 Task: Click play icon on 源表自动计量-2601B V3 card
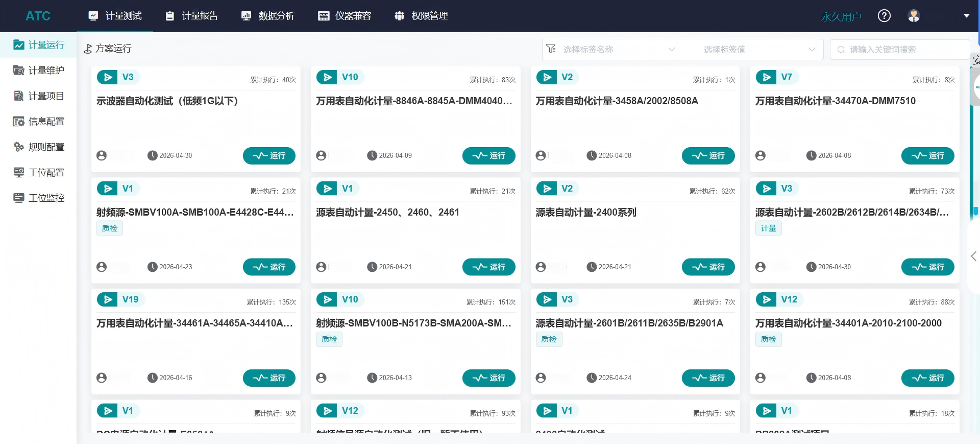547,299
